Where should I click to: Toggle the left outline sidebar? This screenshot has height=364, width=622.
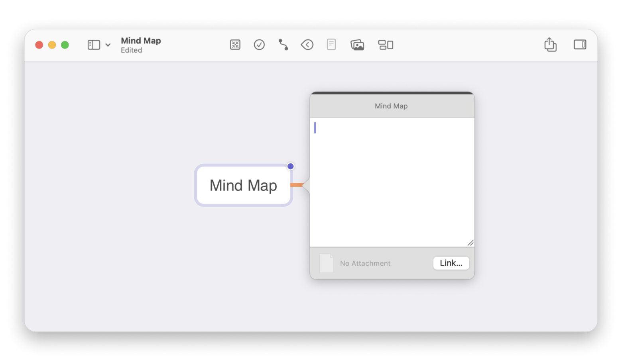[x=94, y=45]
